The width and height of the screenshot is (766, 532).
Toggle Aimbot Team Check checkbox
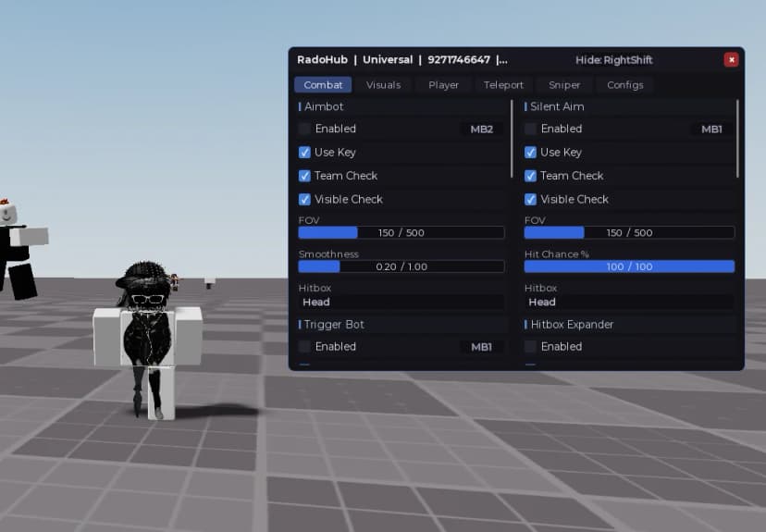[x=304, y=176]
